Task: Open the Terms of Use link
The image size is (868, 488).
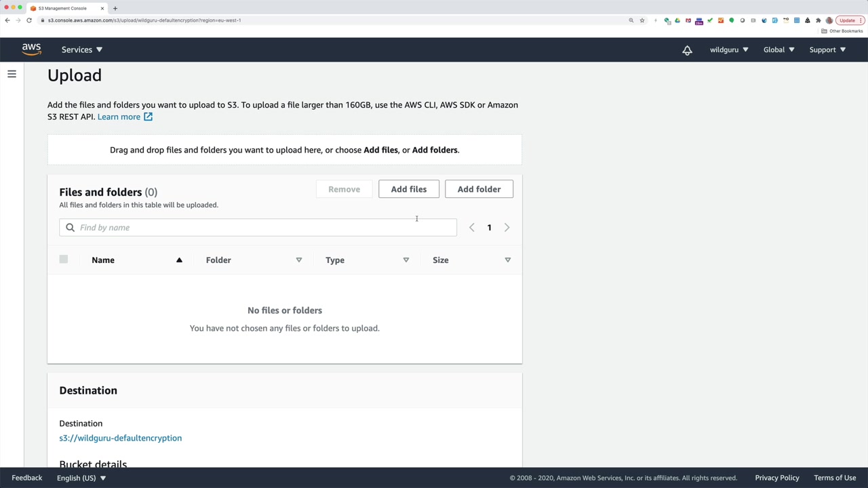Action: click(835, 478)
